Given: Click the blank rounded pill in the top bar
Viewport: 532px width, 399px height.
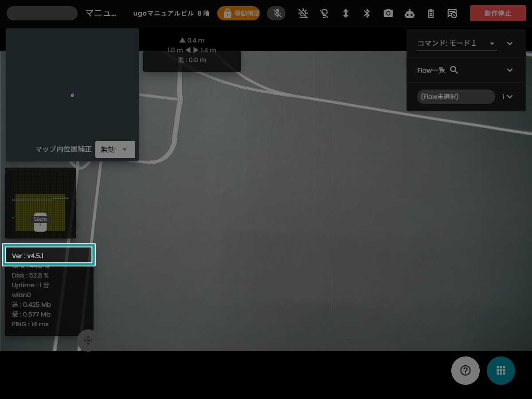Looking at the screenshot, I should click(42, 13).
